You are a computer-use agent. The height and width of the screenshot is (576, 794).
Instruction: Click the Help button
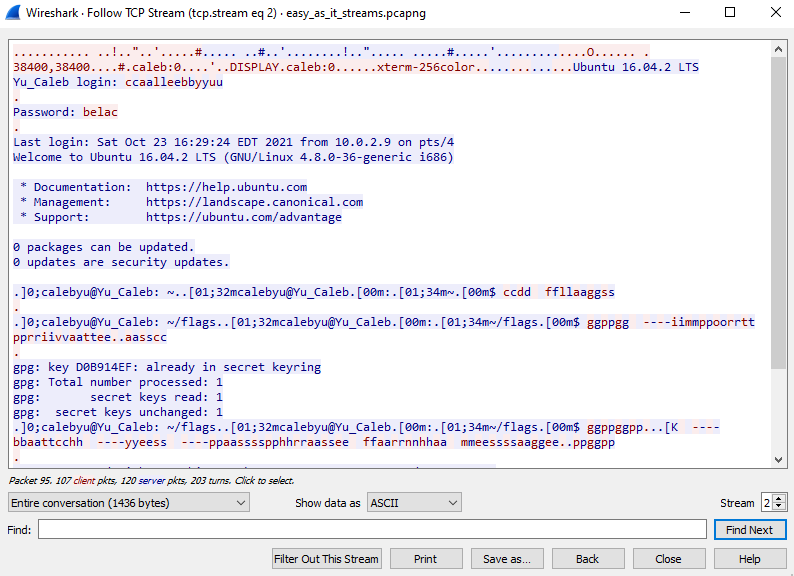coord(749,559)
